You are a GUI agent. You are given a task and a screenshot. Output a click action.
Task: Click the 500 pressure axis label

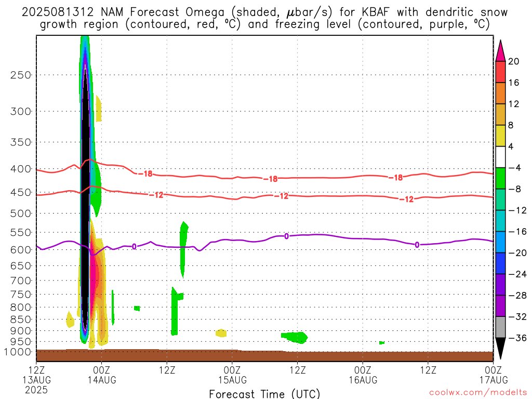21,214
